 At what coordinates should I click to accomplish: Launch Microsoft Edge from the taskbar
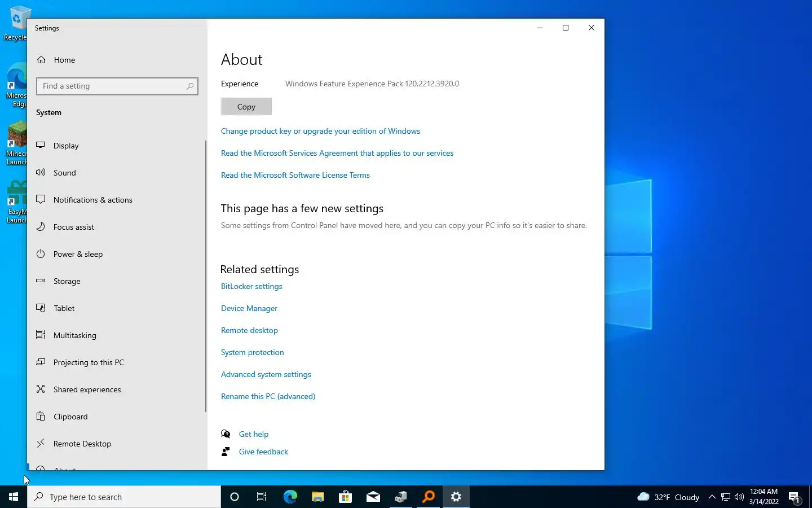(290, 497)
